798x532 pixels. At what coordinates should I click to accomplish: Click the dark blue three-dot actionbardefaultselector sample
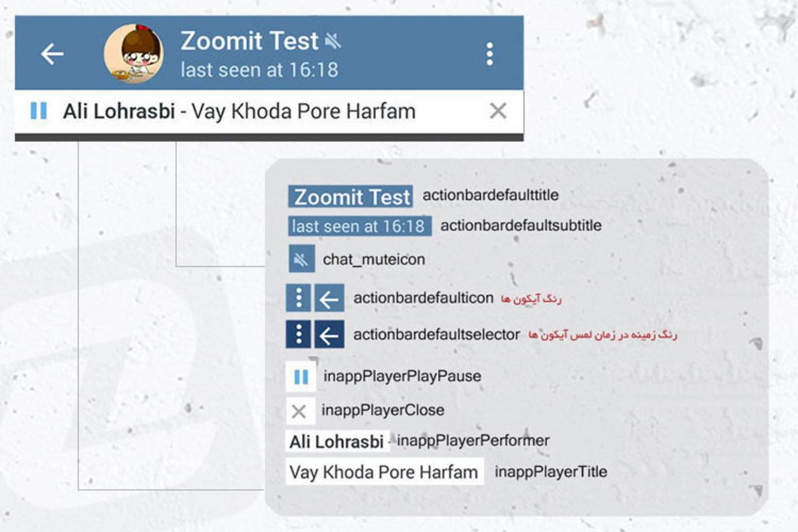click(299, 334)
